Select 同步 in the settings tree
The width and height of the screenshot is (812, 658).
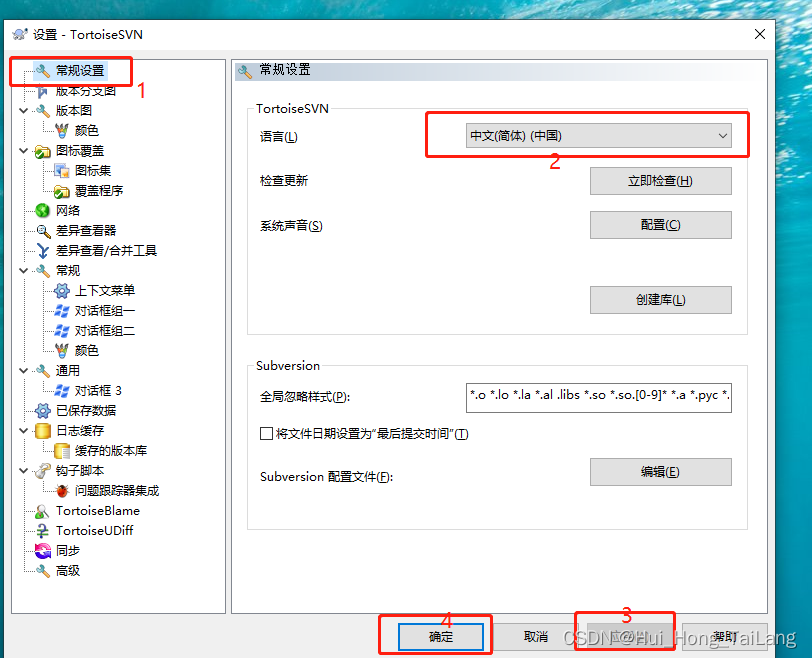68,551
